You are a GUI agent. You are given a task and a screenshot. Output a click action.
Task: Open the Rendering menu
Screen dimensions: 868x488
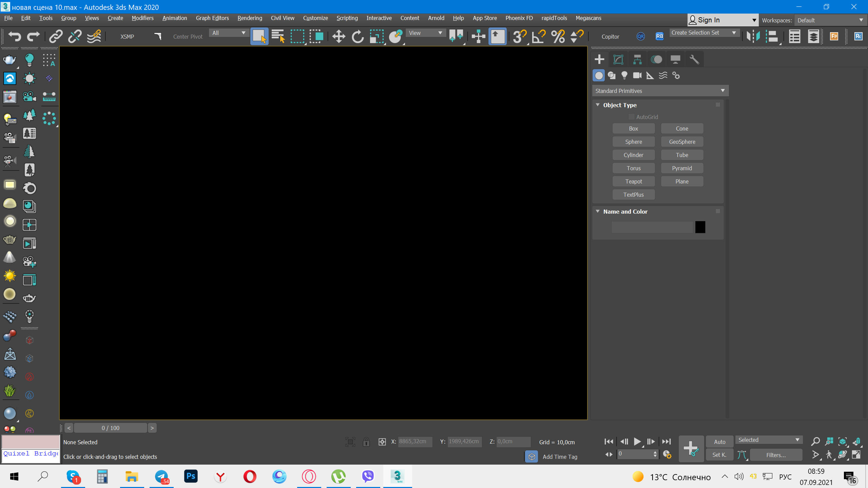pyautogui.click(x=250, y=18)
